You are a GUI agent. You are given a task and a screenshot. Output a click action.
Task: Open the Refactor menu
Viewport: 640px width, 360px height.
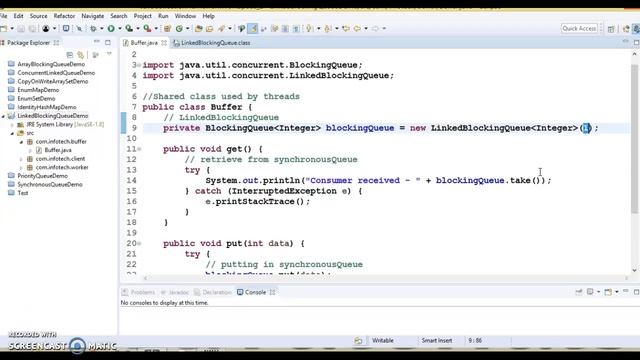coord(64,16)
